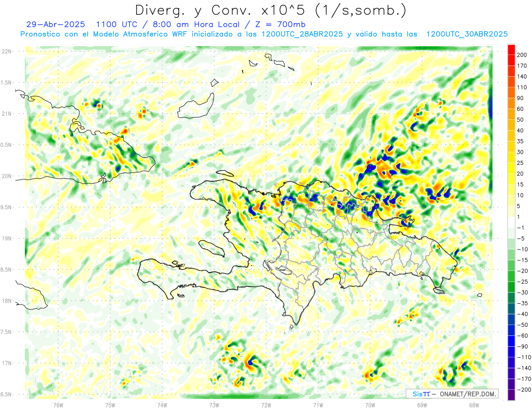Viewport: 532px width, 411px height.
Task: Click the "17N" latitude label
Action: [7, 363]
